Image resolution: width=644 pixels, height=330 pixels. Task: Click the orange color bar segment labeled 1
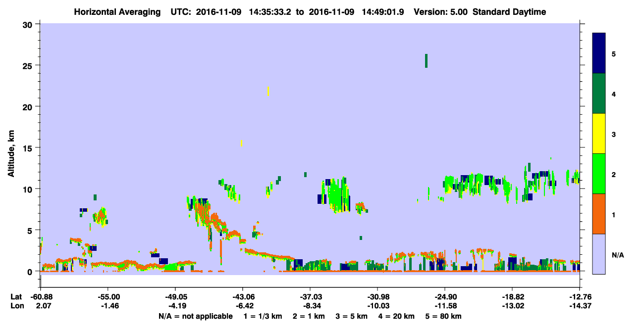tap(599, 214)
